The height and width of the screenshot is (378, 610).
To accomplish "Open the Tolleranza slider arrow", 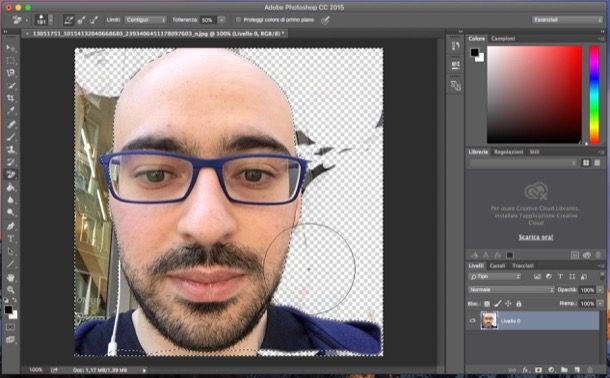I will [x=221, y=20].
